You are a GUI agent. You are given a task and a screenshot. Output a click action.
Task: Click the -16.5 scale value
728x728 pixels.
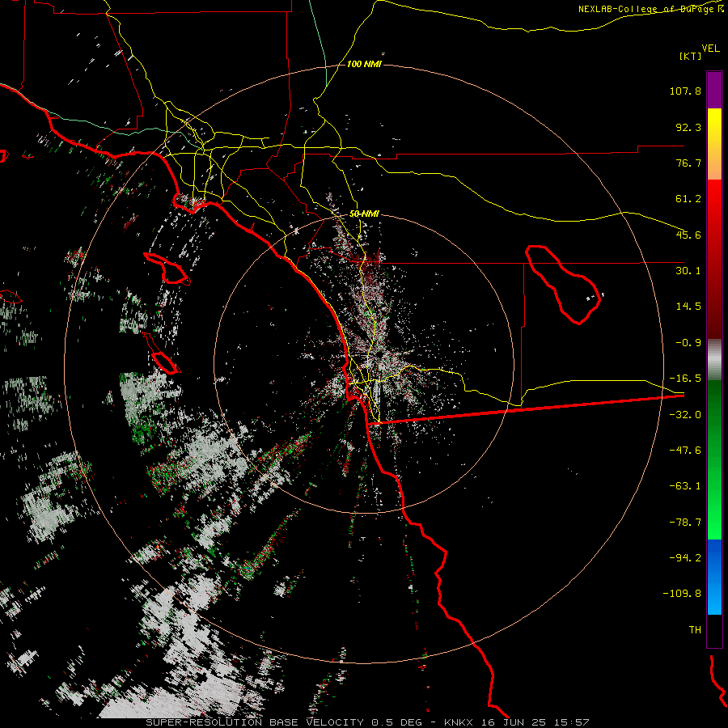(685, 379)
